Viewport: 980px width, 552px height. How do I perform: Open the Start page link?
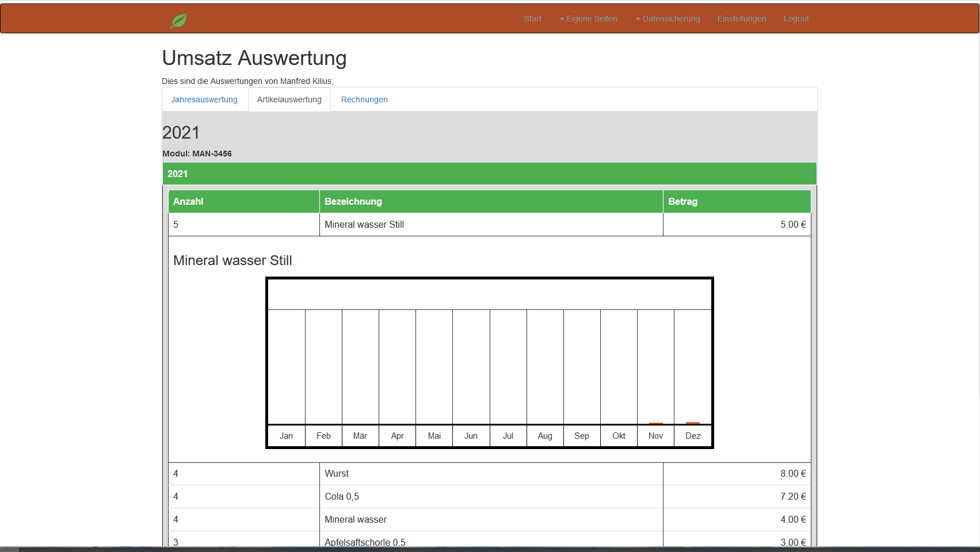[x=532, y=18]
